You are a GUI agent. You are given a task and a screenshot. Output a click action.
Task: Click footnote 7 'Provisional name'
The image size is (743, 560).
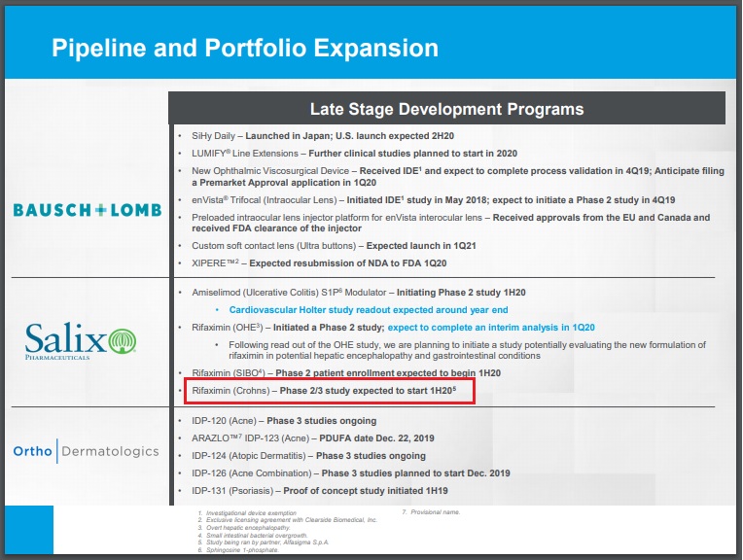[x=431, y=512]
